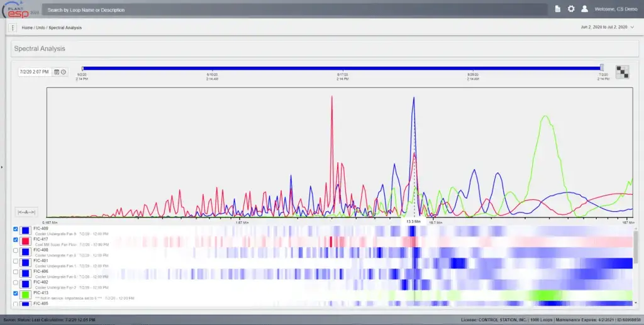Open the document report icon in header
This screenshot has height=325, width=644.
click(x=558, y=9)
